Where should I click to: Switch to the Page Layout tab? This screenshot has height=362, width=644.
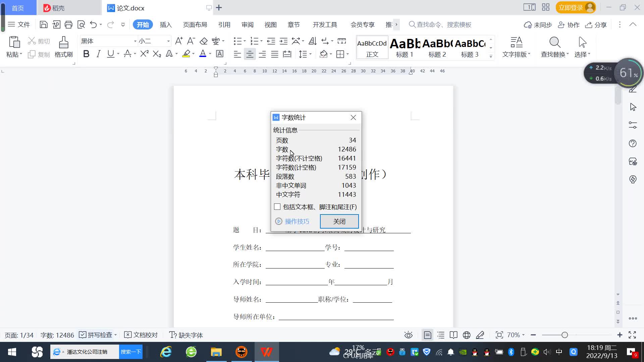(x=195, y=24)
